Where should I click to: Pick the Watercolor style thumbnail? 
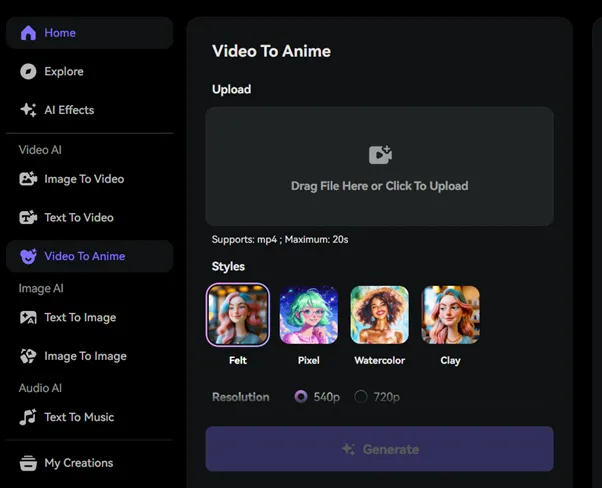point(380,315)
